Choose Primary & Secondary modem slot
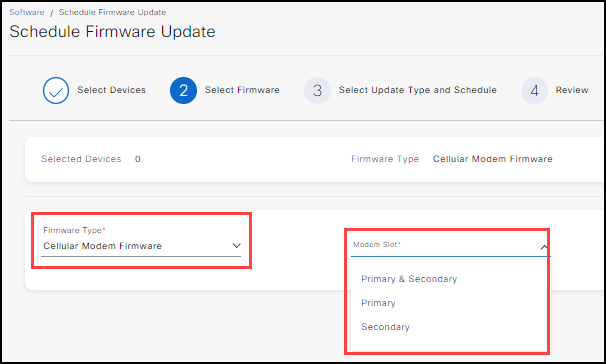606x364 pixels. pyautogui.click(x=409, y=279)
